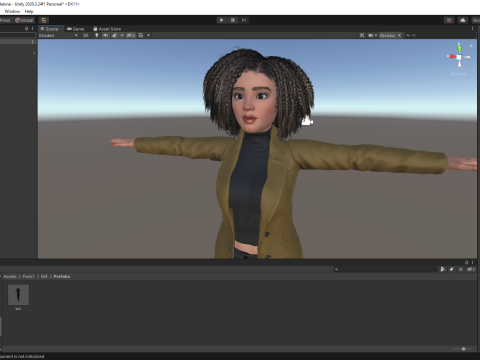Open the Hierarchy panel options menu

pyautogui.click(x=32, y=29)
